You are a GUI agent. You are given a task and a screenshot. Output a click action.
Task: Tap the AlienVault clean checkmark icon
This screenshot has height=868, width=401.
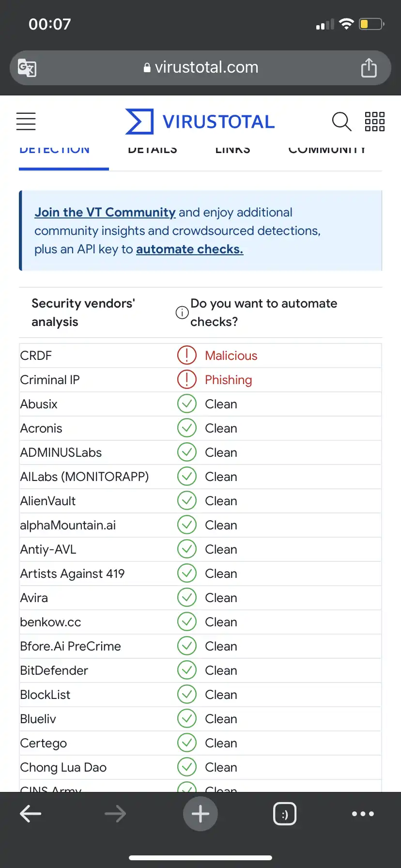tap(187, 500)
